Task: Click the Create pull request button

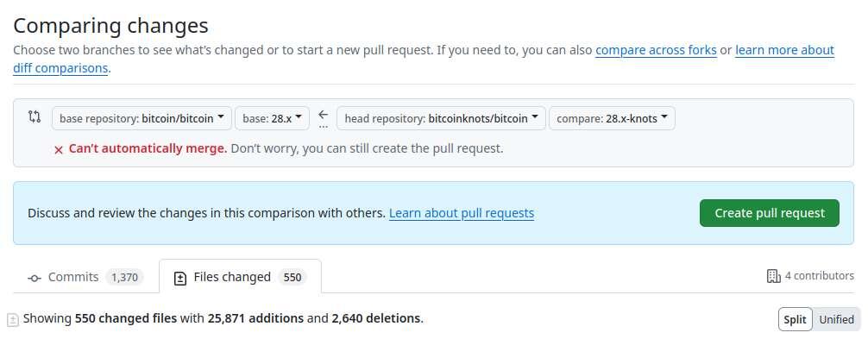Action: pyautogui.click(x=770, y=213)
